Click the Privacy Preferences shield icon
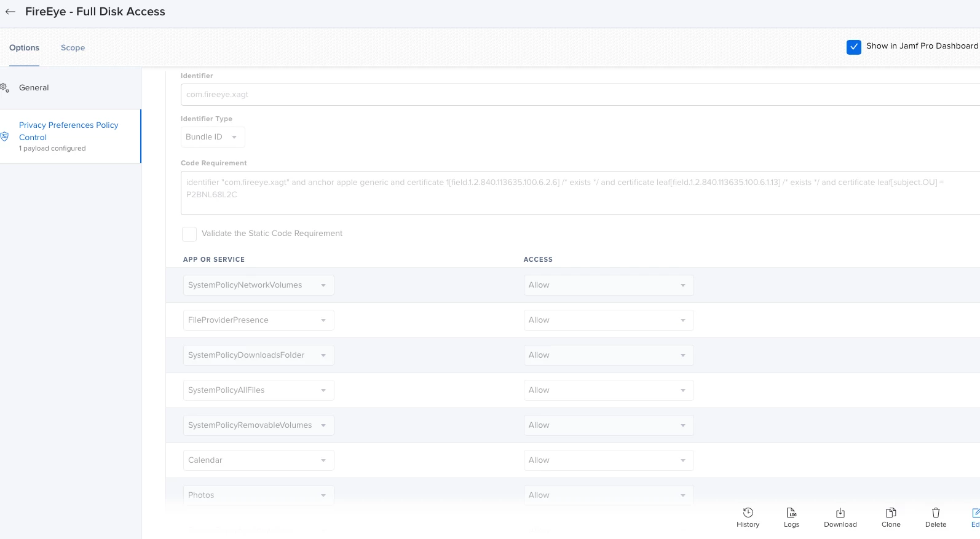Viewport: 980px width, 539px height. (x=4, y=136)
